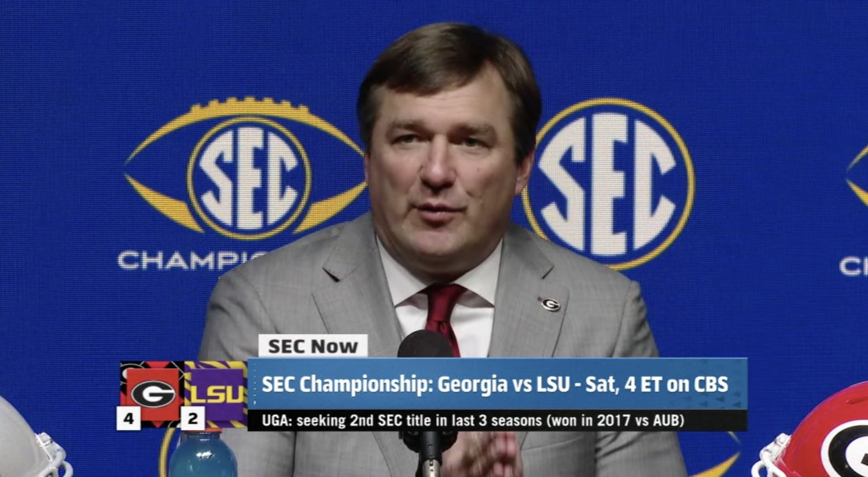Click the blue Gatorade bottle

point(203,453)
